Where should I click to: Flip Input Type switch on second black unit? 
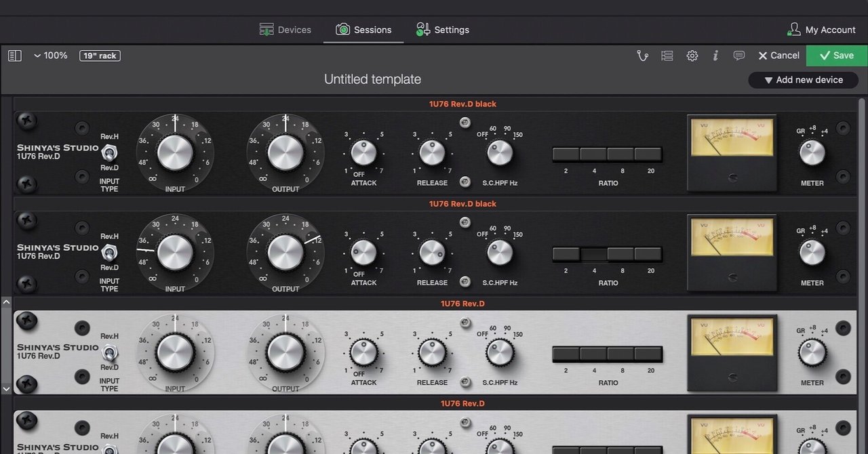(x=109, y=252)
